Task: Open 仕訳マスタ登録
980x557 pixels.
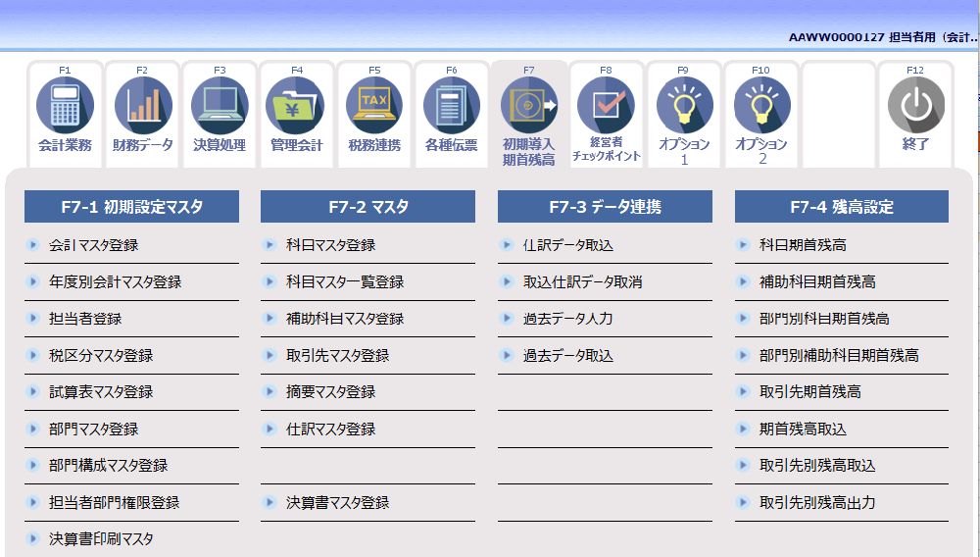Action: pos(330,429)
